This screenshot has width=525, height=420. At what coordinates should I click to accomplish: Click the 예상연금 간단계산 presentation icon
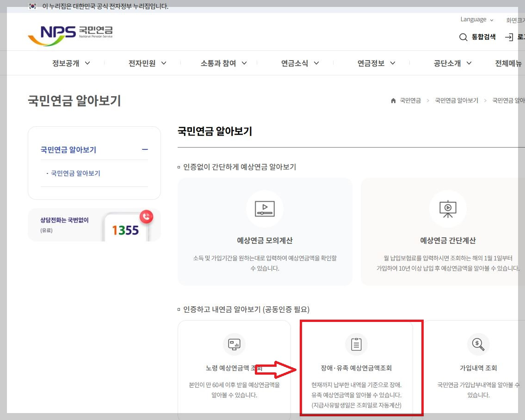click(x=448, y=209)
